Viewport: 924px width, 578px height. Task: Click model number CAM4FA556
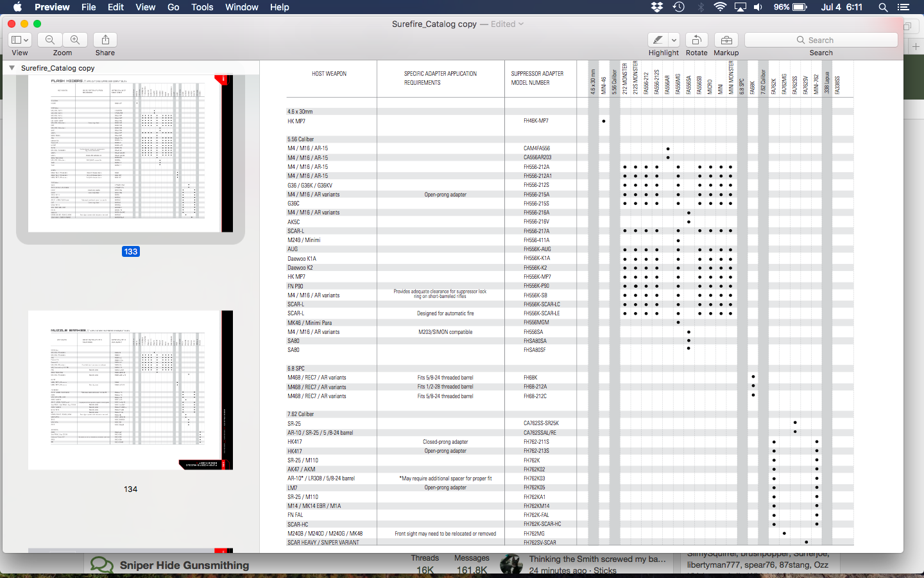pyautogui.click(x=536, y=148)
